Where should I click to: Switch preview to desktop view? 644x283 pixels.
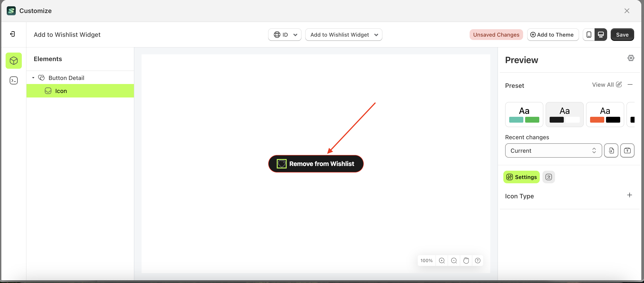point(601,34)
